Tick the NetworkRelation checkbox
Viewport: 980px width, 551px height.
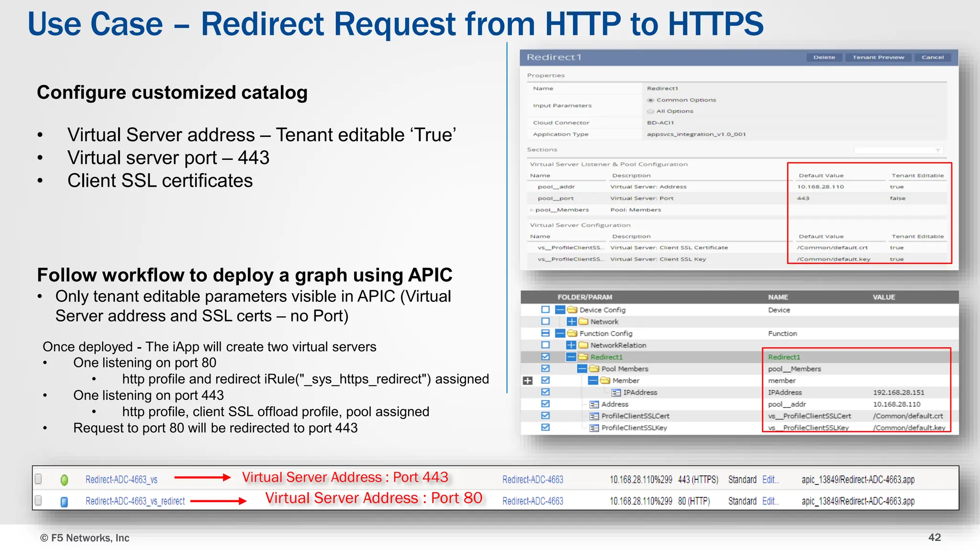546,345
